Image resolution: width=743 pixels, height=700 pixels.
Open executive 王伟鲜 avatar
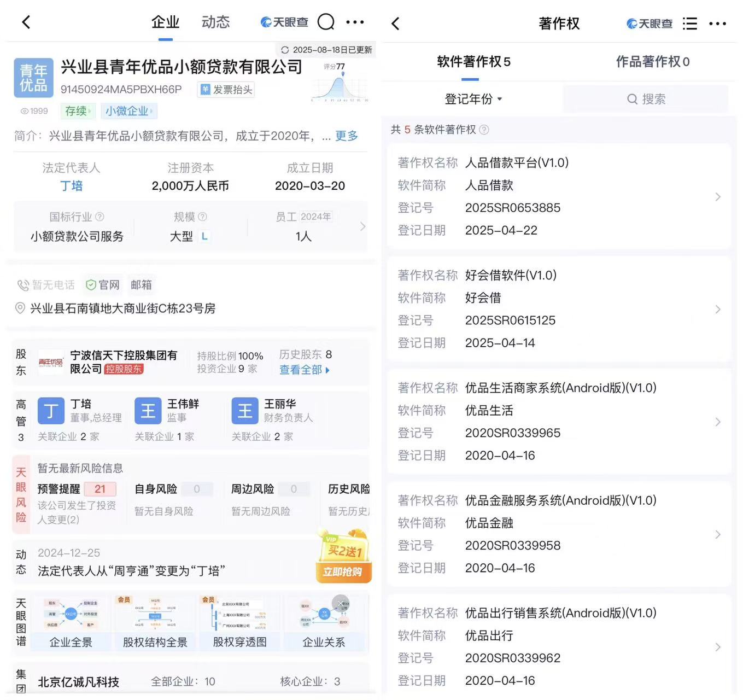(148, 411)
